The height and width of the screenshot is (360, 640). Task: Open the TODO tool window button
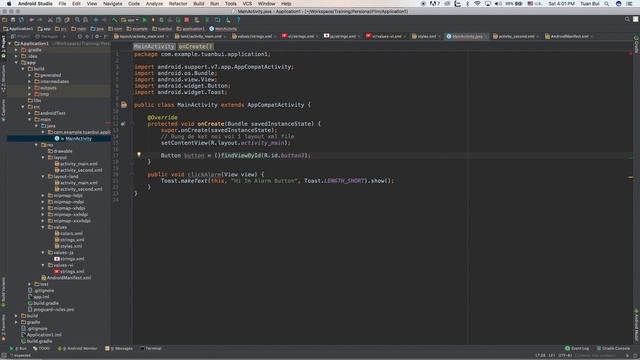[x=41, y=349]
